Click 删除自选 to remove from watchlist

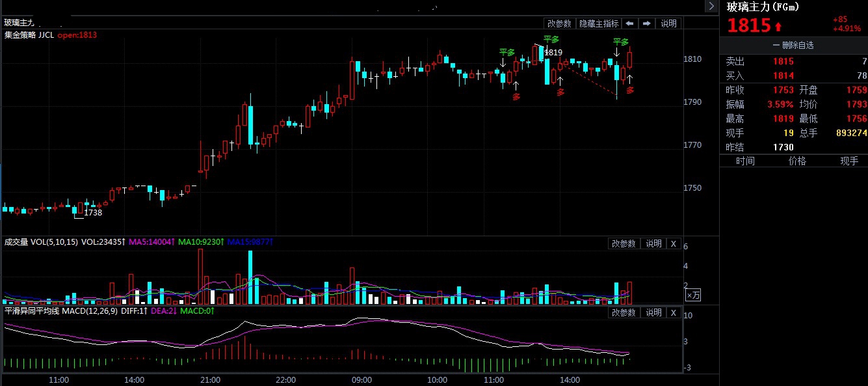pyautogui.click(x=793, y=46)
